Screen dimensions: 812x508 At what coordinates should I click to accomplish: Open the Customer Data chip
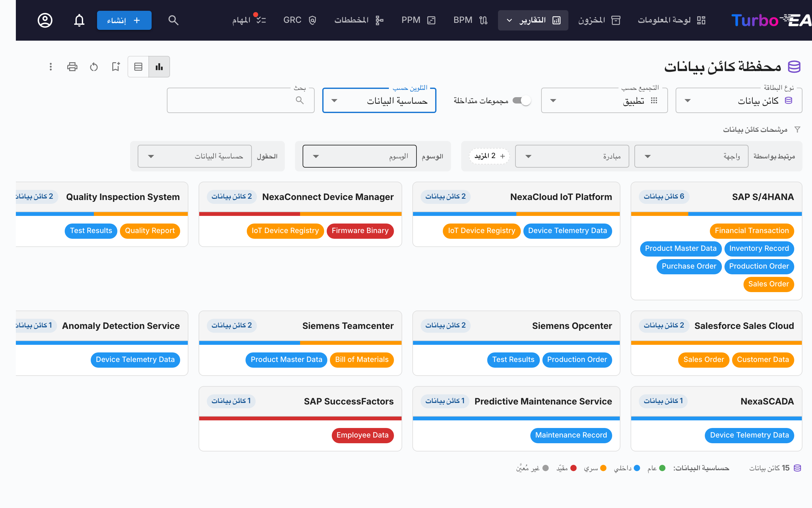pyautogui.click(x=763, y=360)
